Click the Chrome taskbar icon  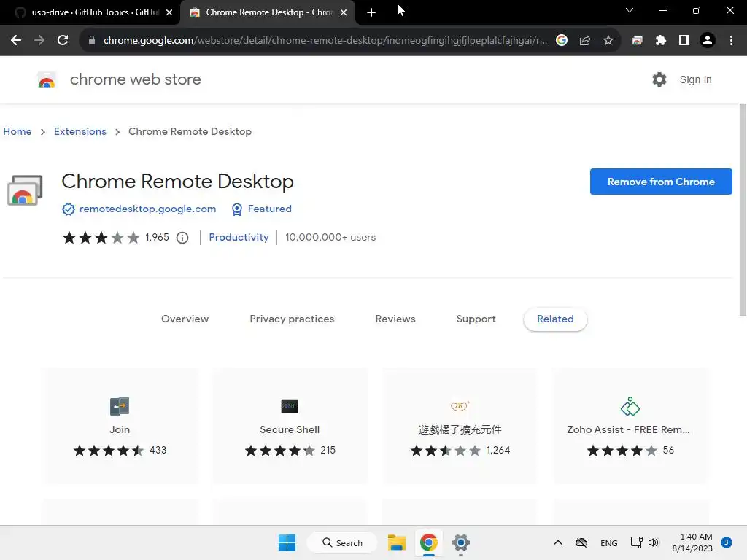429,542
